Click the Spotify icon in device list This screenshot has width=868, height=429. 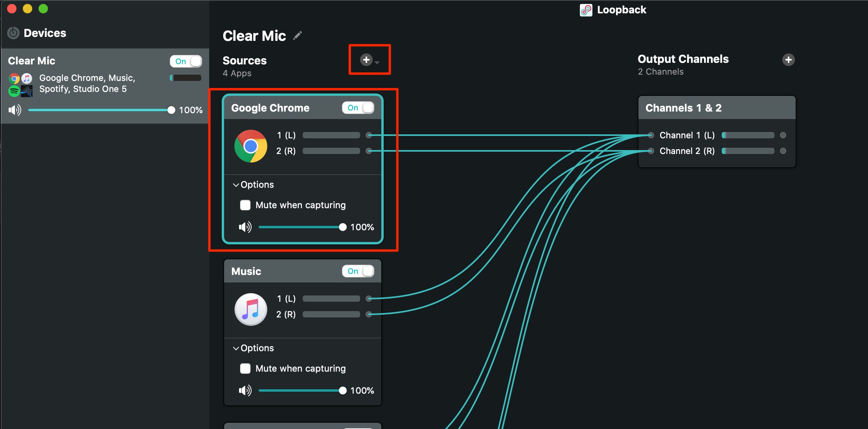point(14,91)
